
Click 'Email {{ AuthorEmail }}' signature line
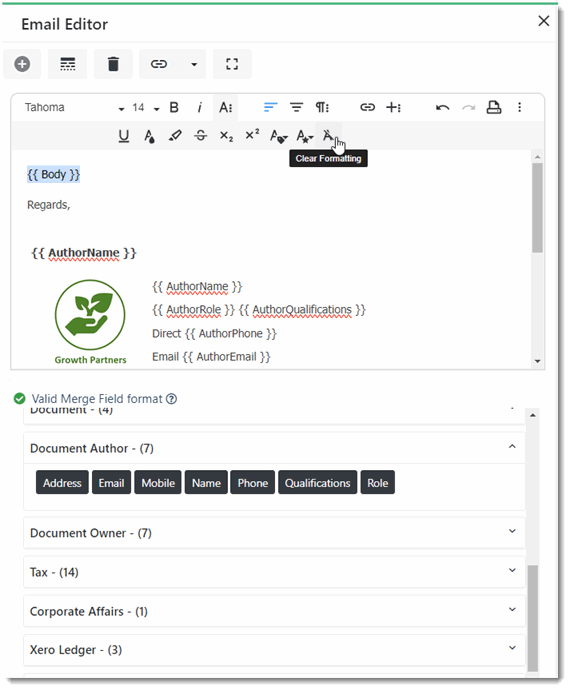211,357
